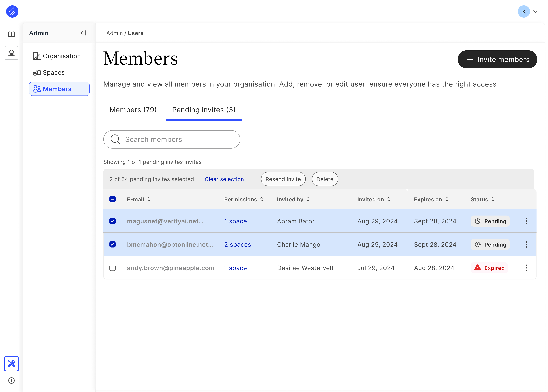Sort by the Status column

point(493,199)
